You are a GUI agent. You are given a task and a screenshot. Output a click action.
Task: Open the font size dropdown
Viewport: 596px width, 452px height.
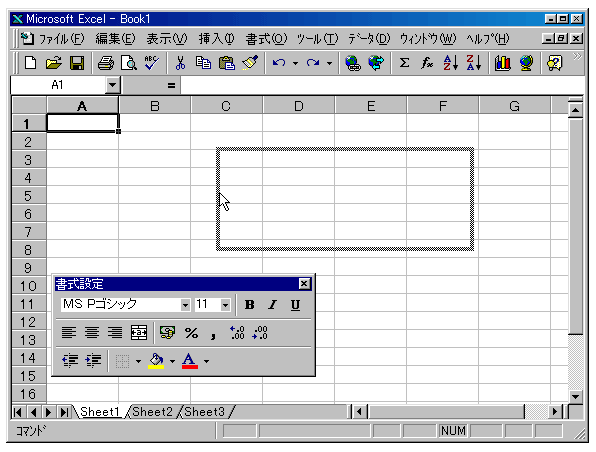[225, 305]
